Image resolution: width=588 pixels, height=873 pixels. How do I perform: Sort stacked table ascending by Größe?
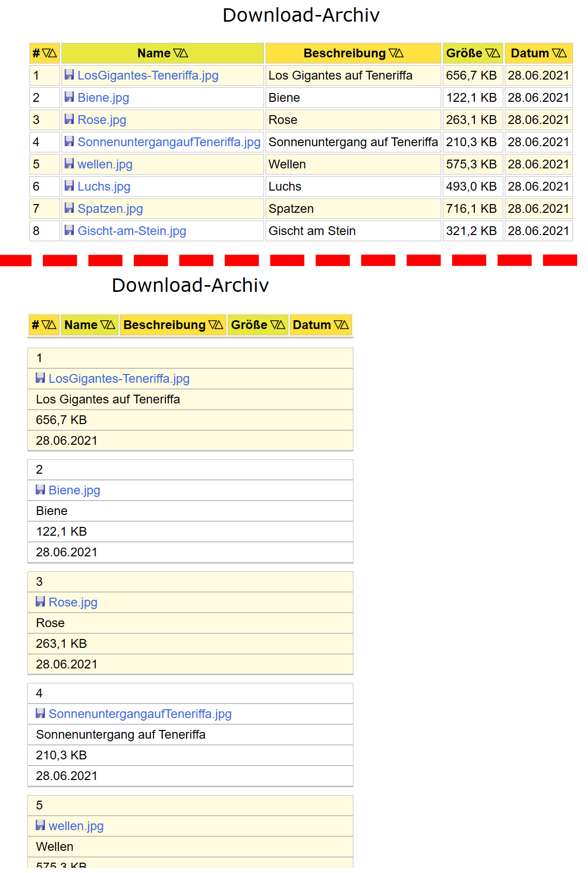click(282, 325)
